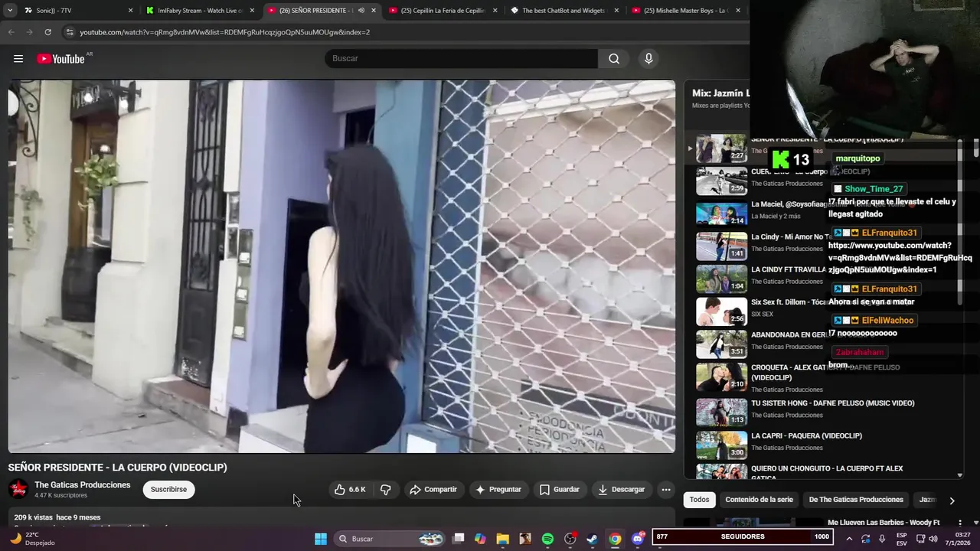The height and width of the screenshot is (551, 980).
Task: Go back in browser history
Action: coord(11,32)
